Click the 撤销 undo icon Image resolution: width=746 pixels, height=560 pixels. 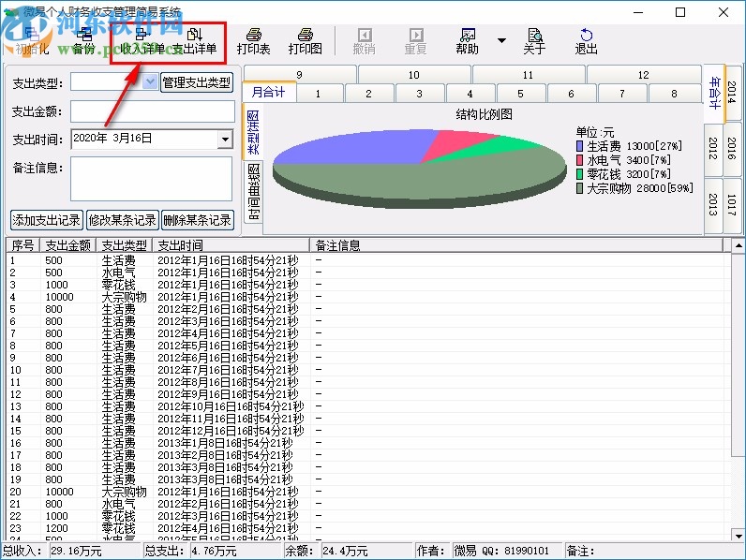[365, 41]
